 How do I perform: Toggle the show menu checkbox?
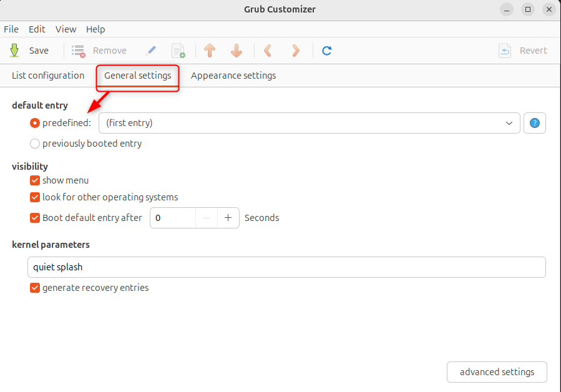(35, 180)
